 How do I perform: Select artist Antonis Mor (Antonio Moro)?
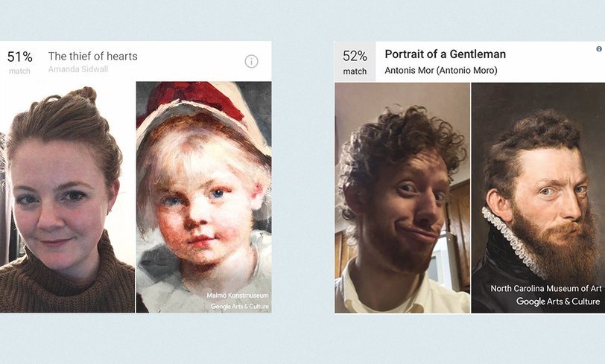tap(440, 71)
